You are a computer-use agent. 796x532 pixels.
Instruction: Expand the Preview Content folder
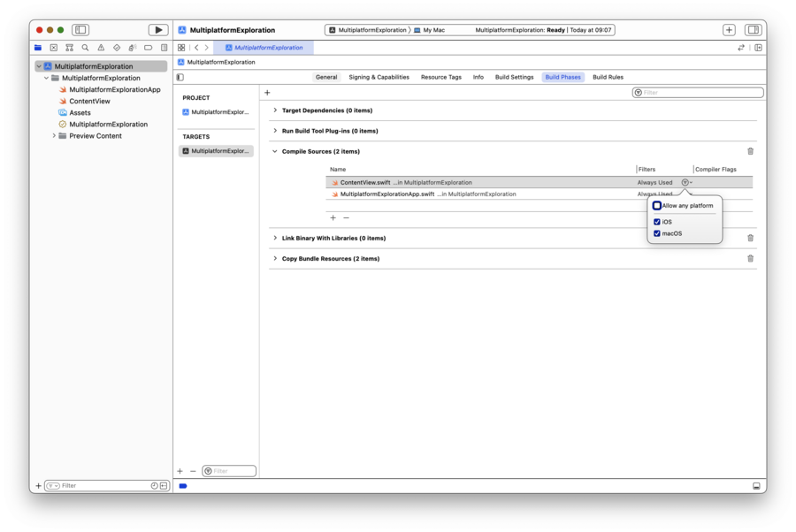coord(54,136)
